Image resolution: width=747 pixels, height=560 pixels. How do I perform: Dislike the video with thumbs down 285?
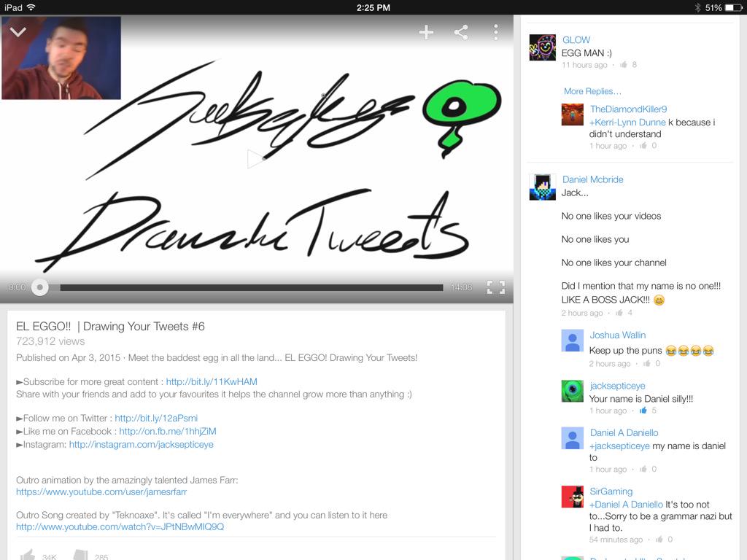[81, 555]
